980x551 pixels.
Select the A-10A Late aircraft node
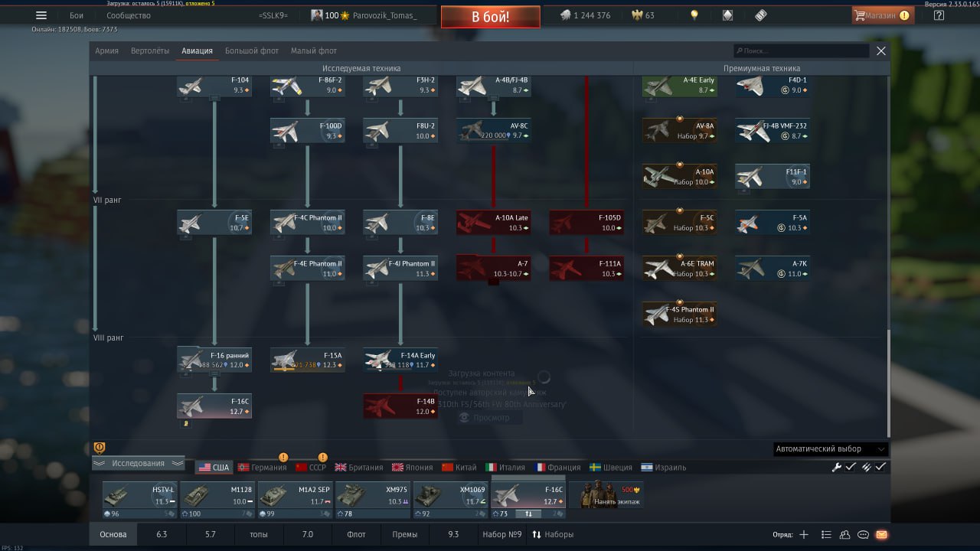(494, 223)
